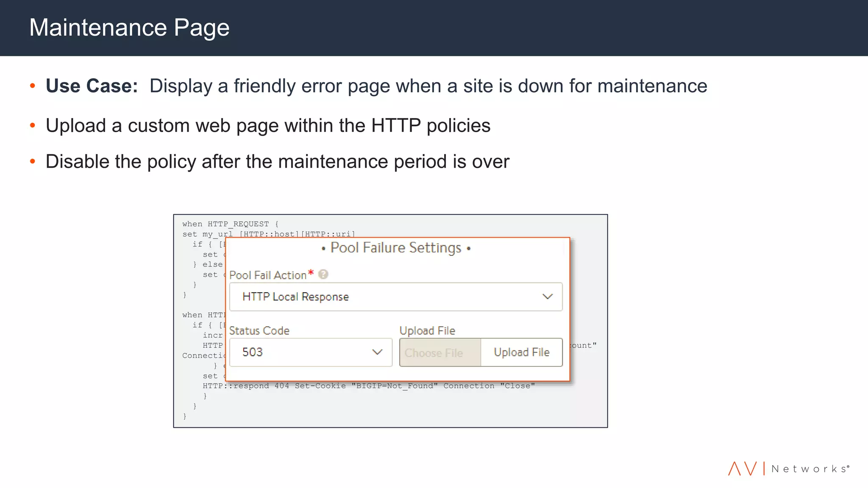This screenshot has height=488, width=868.
Task: Click the 'Use Case:' bold text
Action: click(x=92, y=86)
